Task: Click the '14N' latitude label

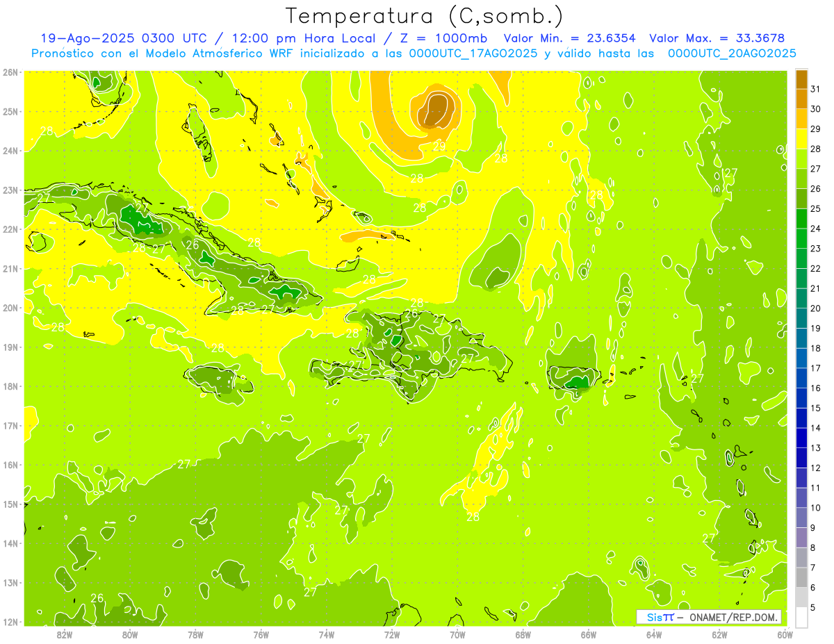Action: tap(10, 543)
